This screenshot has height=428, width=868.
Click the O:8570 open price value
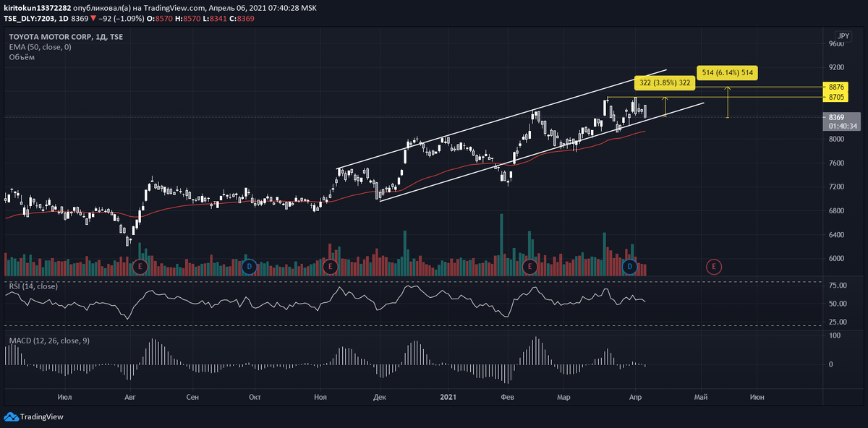click(x=158, y=17)
